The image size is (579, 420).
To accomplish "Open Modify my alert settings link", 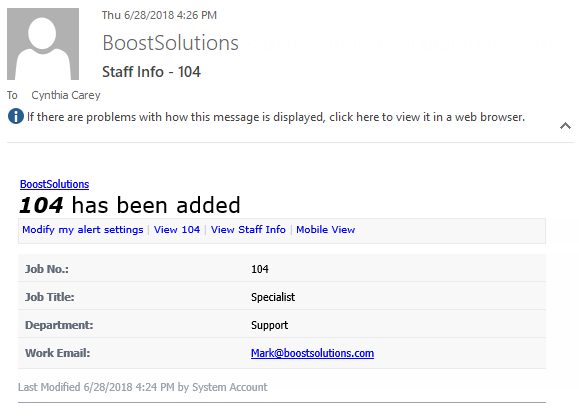I will [x=83, y=230].
